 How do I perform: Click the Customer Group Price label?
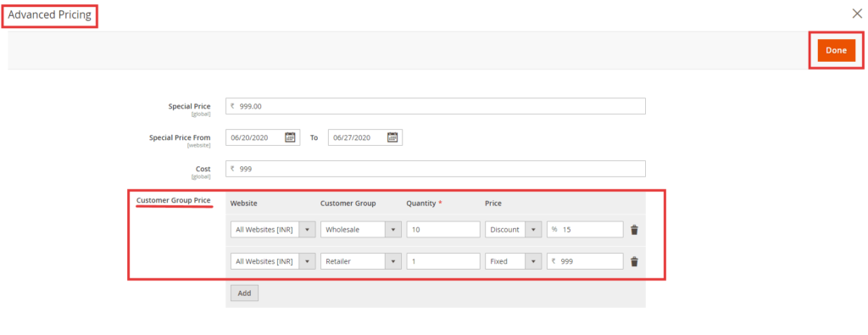click(x=173, y=200)
